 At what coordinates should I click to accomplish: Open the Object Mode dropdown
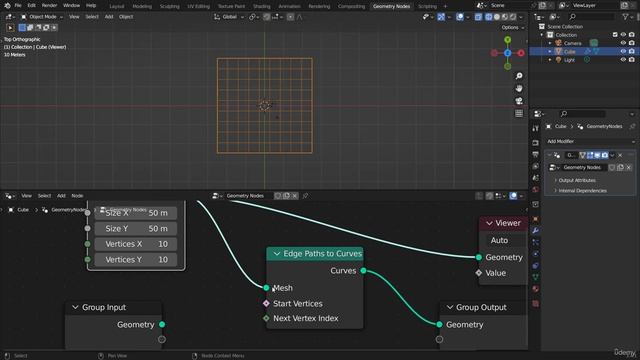coord(42,17)
